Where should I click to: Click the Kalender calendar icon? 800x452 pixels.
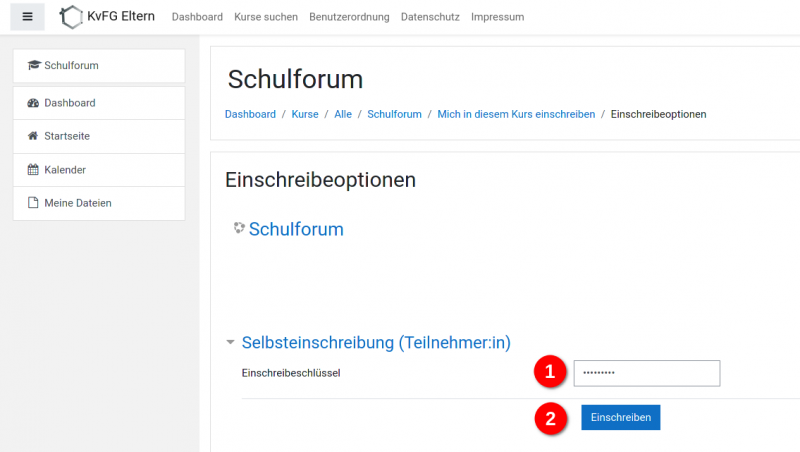[x=33, y=170]
